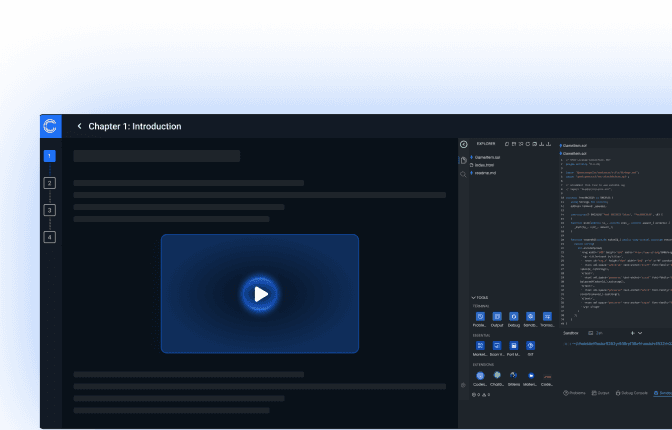Click the collapse arrow icon beside the Explorer title
Viewport: 672px width, 430px height.
(x=464, y=144)
